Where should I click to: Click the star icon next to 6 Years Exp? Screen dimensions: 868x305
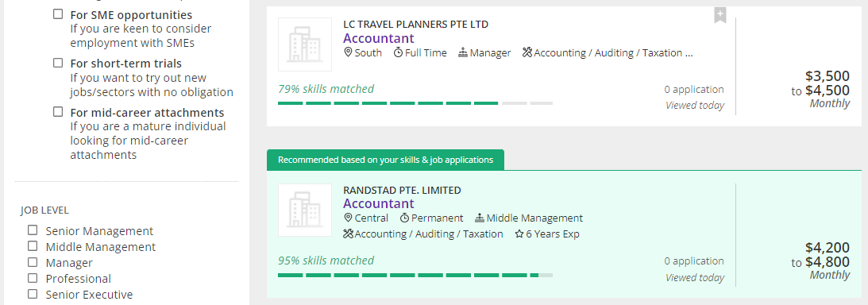click(x=519, y=234)
